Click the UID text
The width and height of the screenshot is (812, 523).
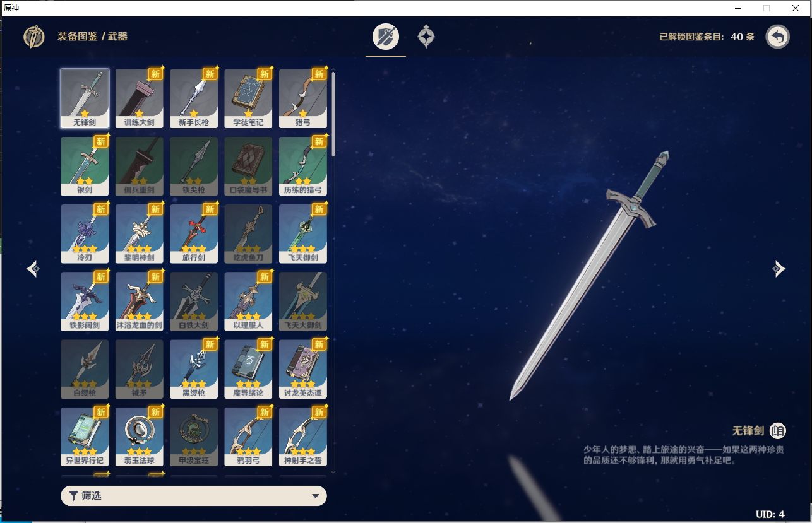[x=770, y=514]
